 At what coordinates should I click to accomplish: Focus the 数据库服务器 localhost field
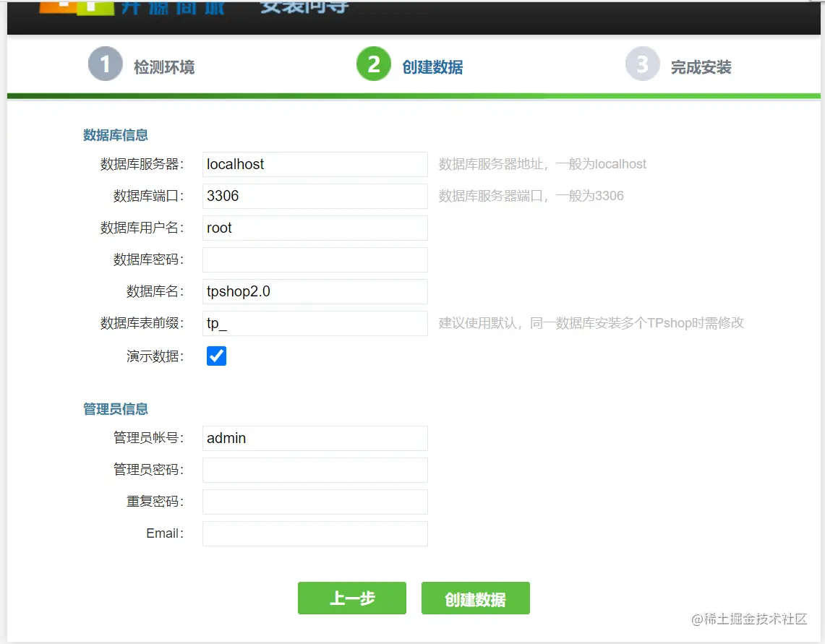tap(315, 164)
